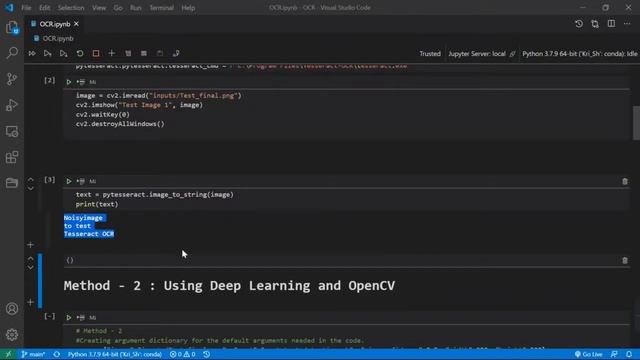Move markdown cell up

[x=31, y=259]
